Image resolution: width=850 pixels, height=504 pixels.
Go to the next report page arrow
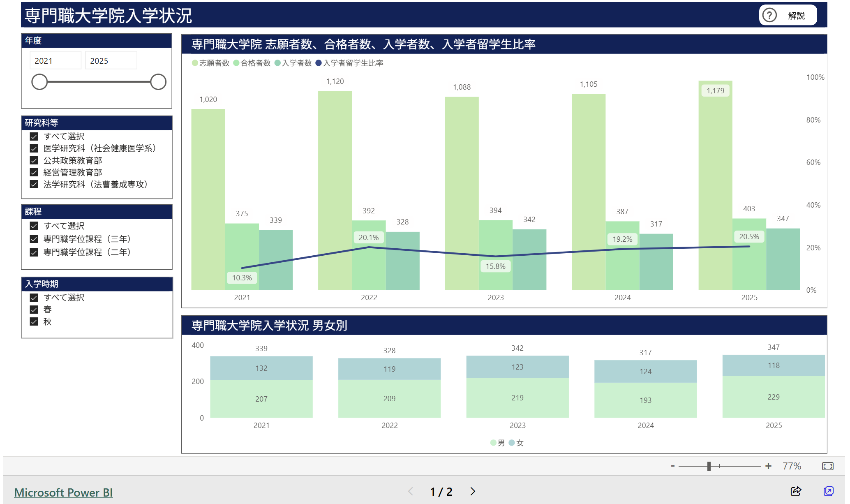473,491
